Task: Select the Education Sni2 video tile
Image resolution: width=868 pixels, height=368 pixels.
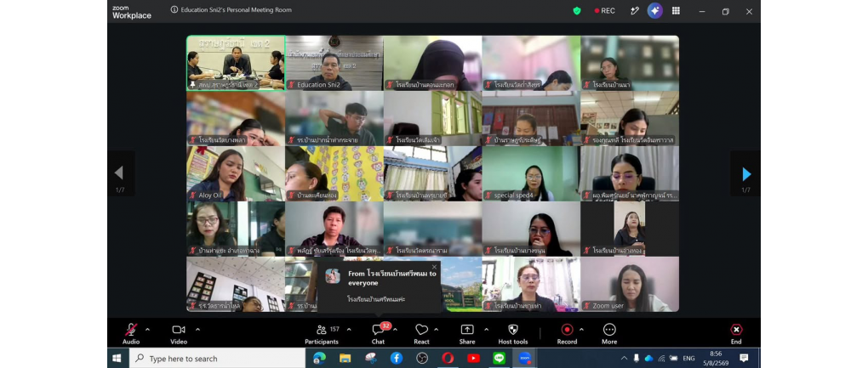Action: [334, 63]
